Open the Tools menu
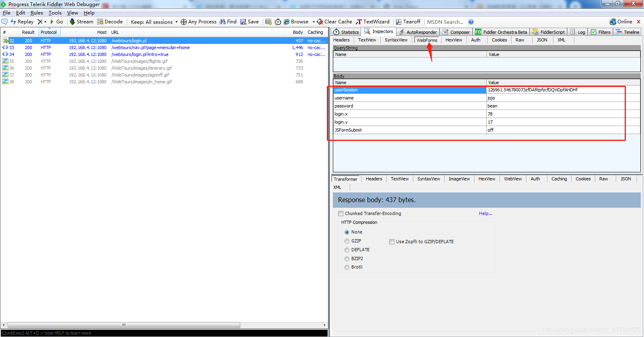The width and height of the screenshot is (644, 337). click(x=55, y=13)
